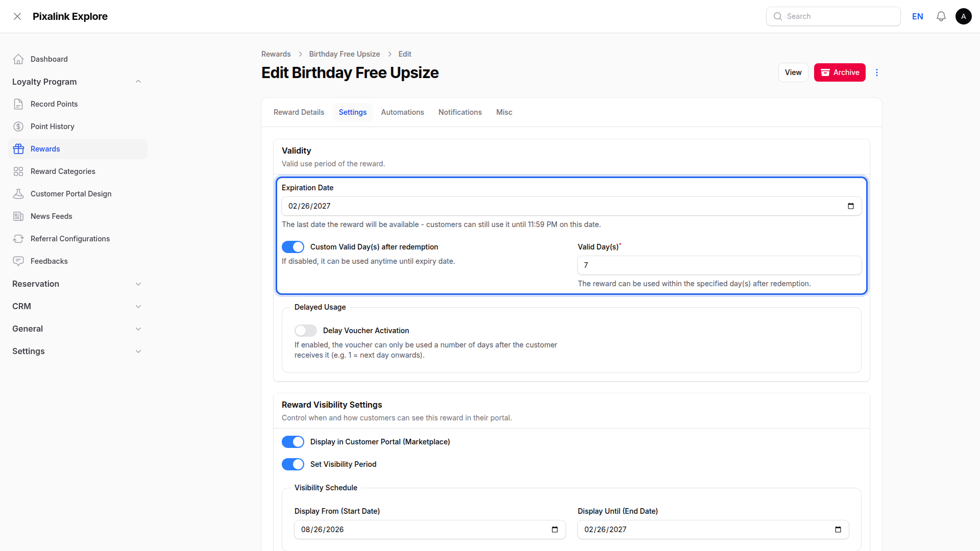Click the Customer Portal Design icon
980x551 pixels.
click(x=18, y=194)
